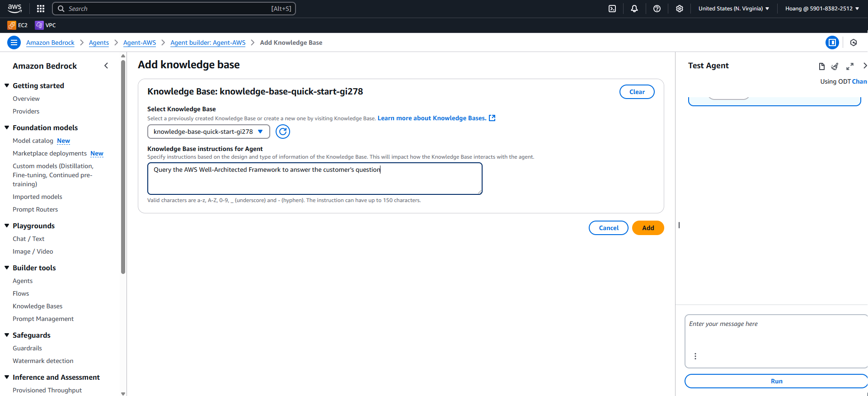Screen dimensions: 868x396
Task: Open the settings gear in top bar
Action: tap(680, 9)
